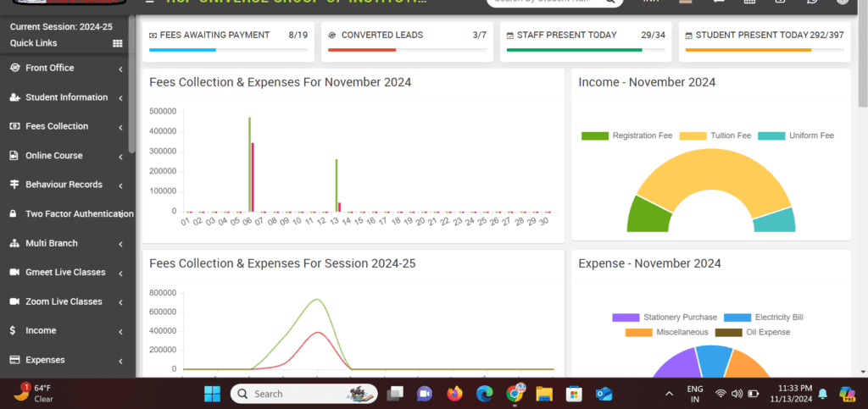Expand the Fees Collection chevron arrow
The image size is (868, 409).
[120, 127]
